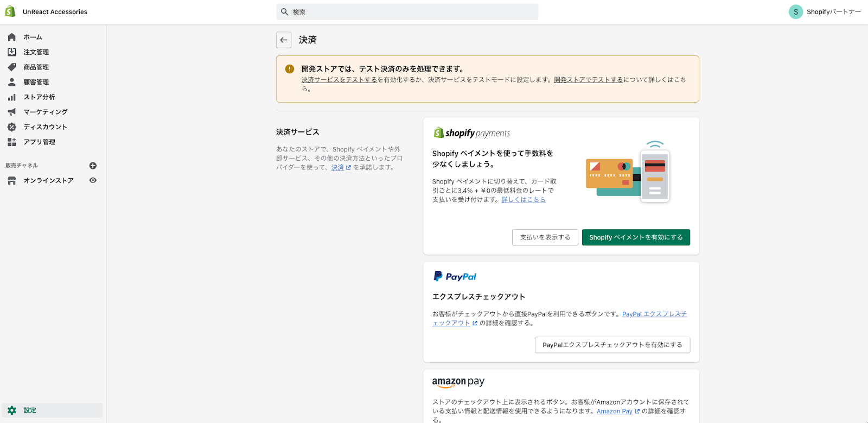Click the online store storefront icon

point(12,181)
